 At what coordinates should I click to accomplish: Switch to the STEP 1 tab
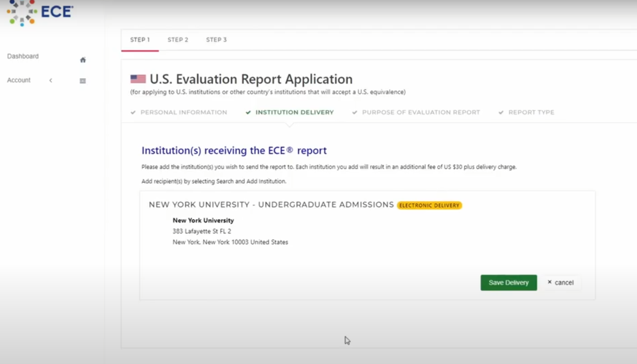140,40
